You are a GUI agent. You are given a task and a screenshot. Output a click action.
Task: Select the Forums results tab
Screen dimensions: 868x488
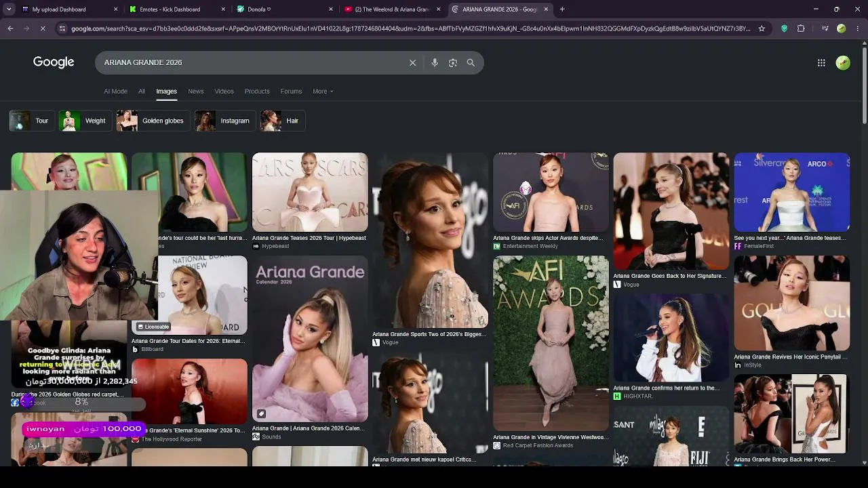(x=291, y=91)
